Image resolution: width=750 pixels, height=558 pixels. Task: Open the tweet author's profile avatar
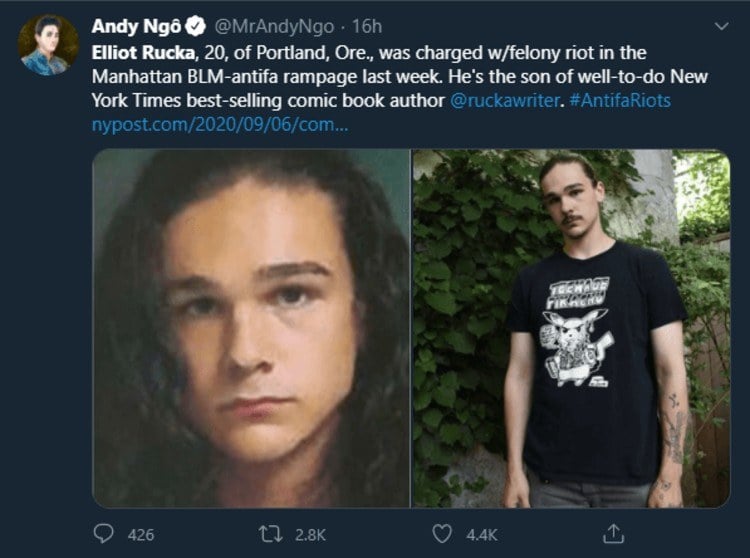tap(48, 45)
